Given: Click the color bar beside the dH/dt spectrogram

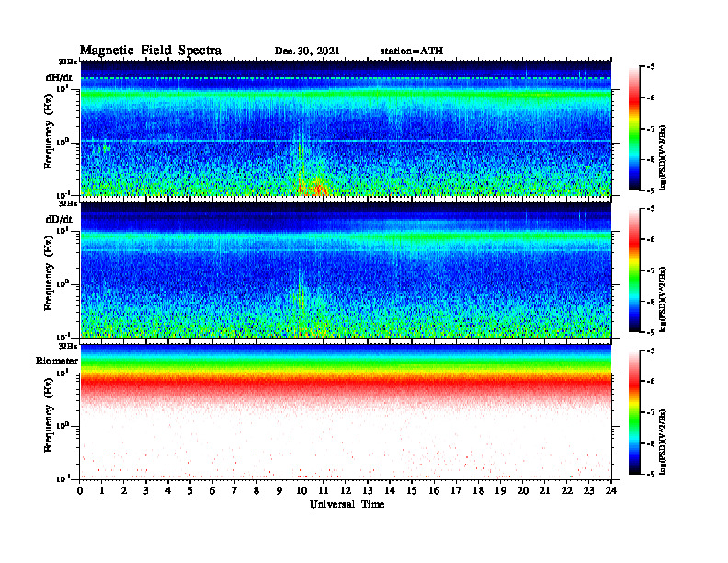Looking at the screenshot, I should tap(633, 129).
